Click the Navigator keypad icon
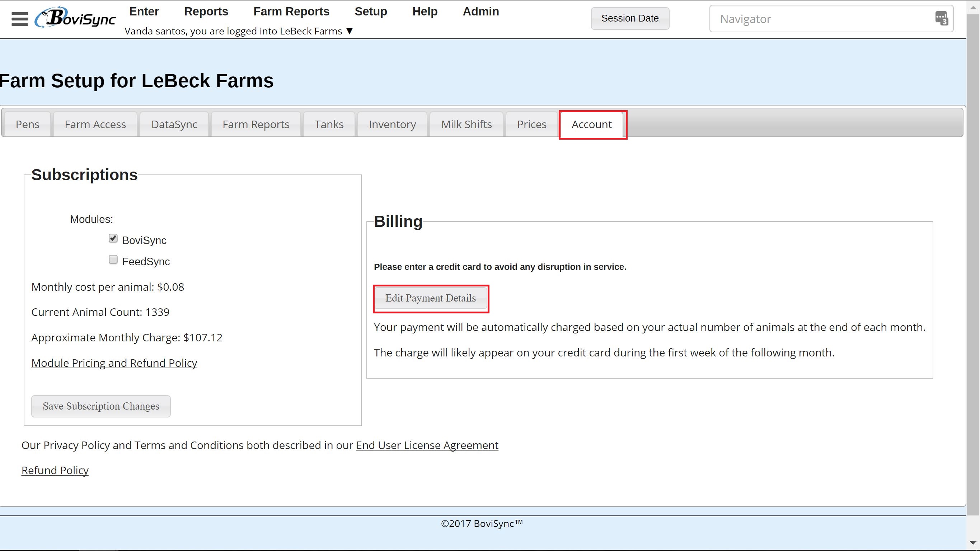Viewport: 980px width, 551px height. click(941, 18)
